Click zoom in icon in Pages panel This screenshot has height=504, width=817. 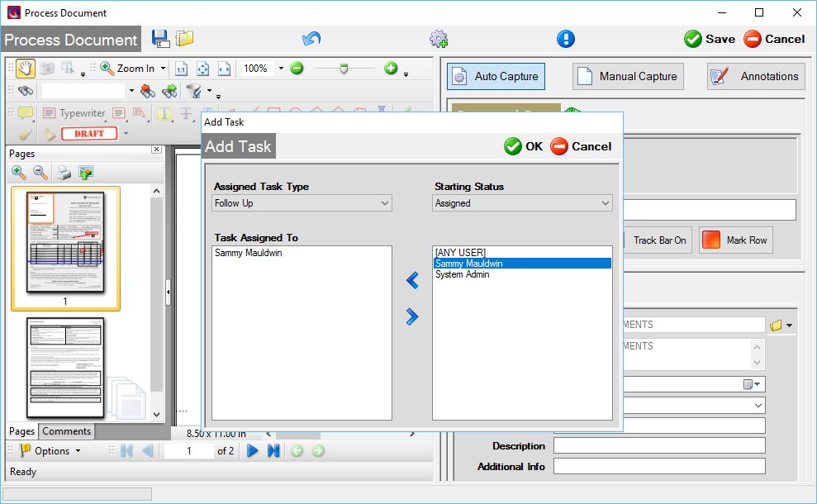click(19, 173)
